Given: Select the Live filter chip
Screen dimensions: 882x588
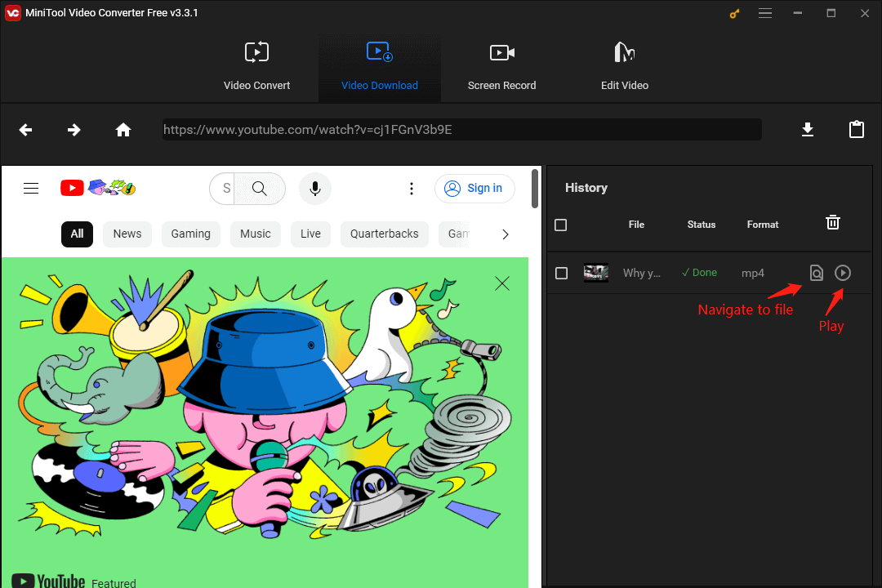Looking at the screenshot, I should (310, 234).
